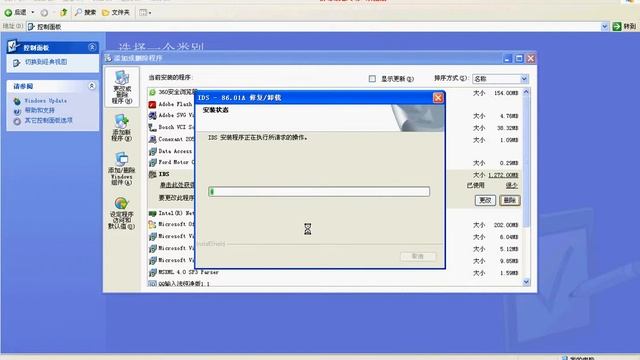
Task: Open the Windows Update link
Action: (45, 100)
